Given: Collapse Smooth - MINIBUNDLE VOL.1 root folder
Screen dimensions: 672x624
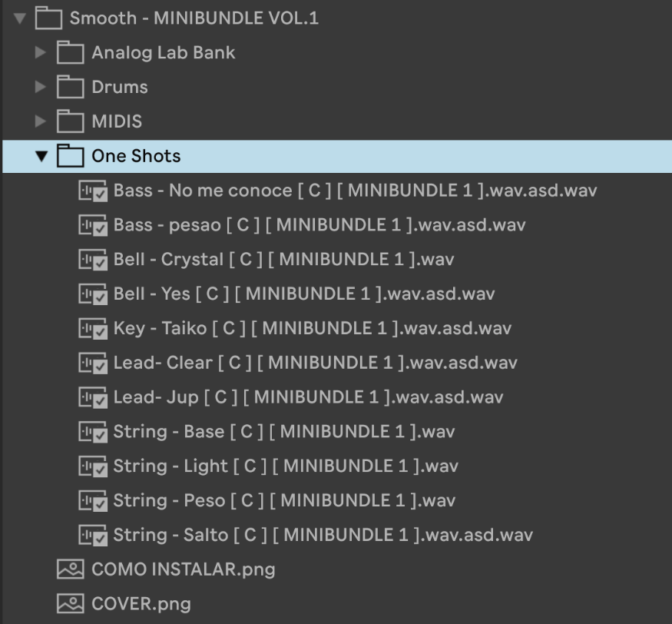Looking at the screenshot, I should pyautogui.click(x=20, y=18).
